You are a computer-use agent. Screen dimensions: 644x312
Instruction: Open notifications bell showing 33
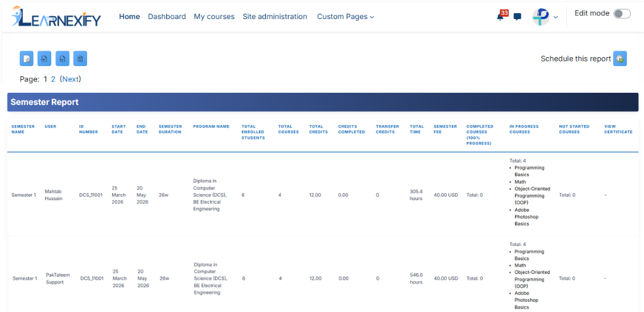pos(501,17)
